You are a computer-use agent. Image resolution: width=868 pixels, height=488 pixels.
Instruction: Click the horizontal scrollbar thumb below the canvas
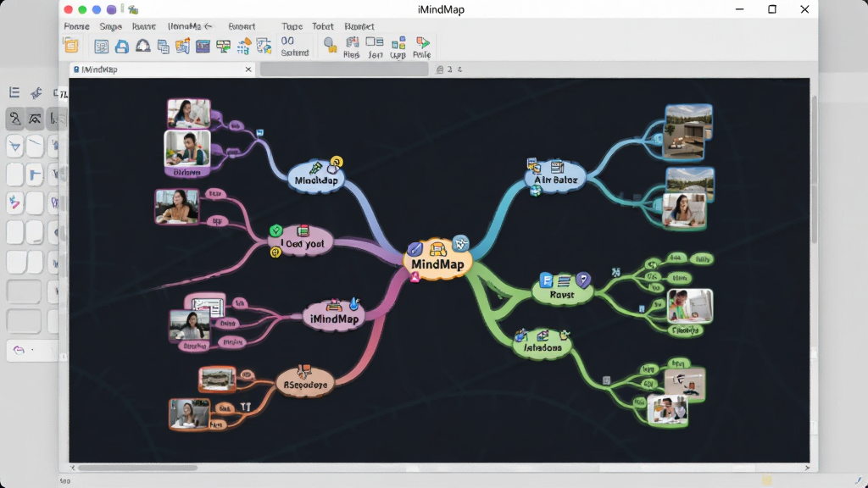(x=137, y=468)
